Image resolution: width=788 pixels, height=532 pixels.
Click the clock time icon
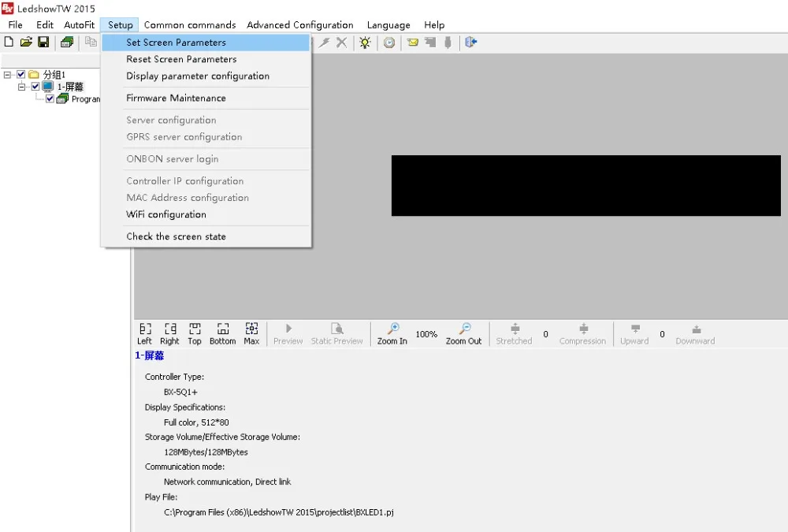pos(389,43)
